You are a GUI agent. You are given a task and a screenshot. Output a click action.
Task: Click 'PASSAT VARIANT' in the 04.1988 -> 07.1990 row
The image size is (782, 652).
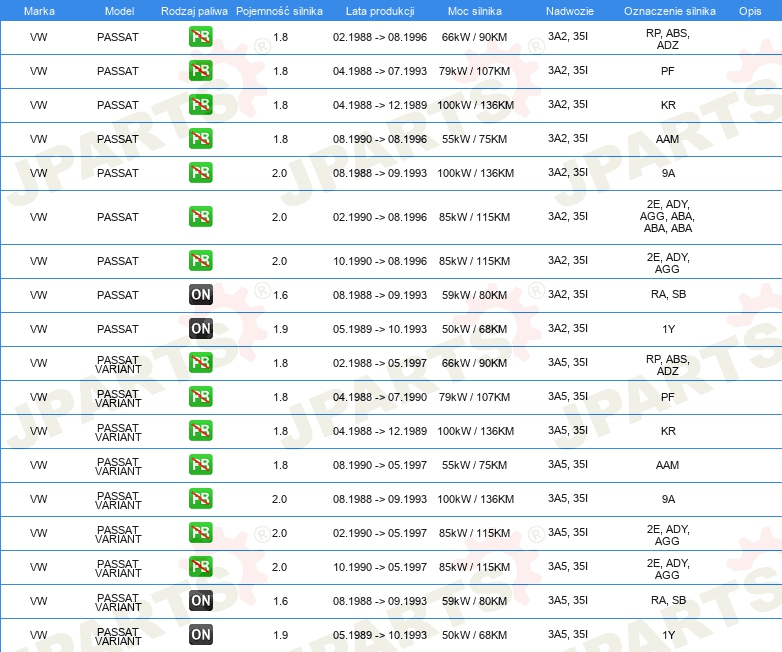118,398
